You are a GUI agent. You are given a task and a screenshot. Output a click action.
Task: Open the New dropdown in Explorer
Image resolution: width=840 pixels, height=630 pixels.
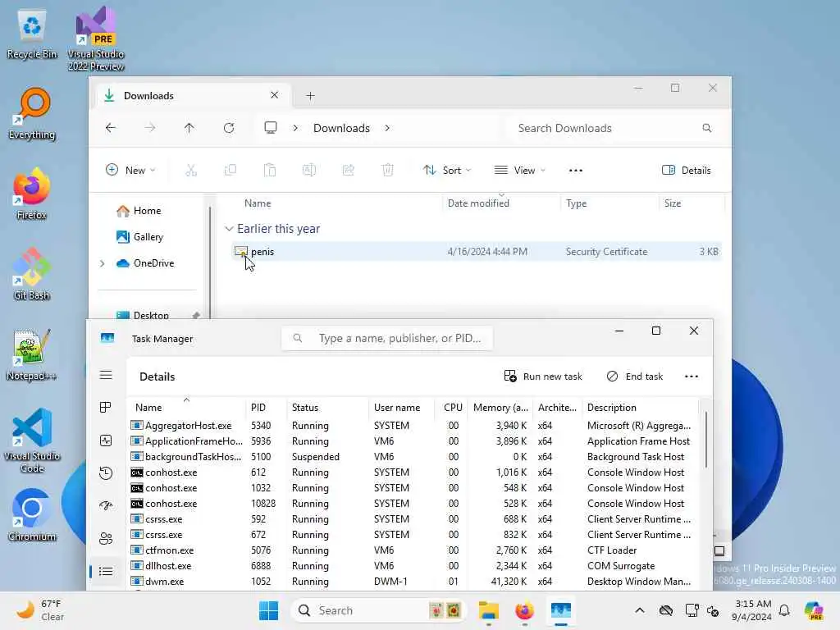pyautogui.click(x=130, y=171)
